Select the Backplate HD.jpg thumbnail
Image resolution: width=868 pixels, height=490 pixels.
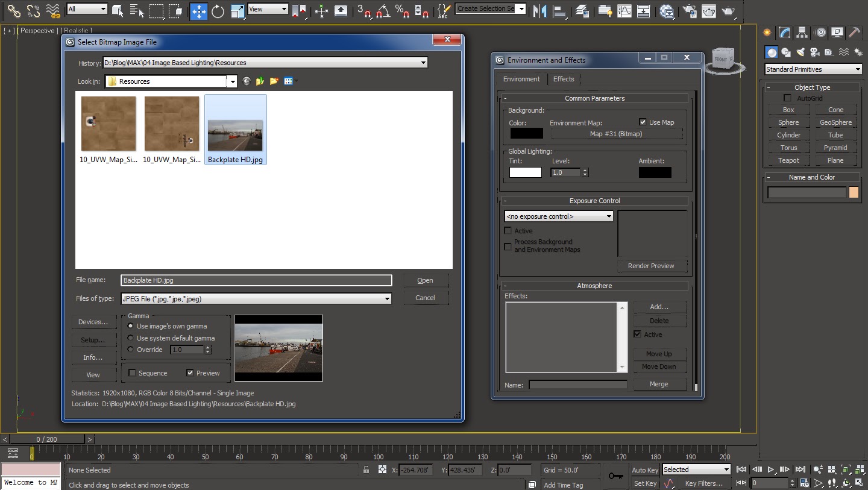click(235, 129)
